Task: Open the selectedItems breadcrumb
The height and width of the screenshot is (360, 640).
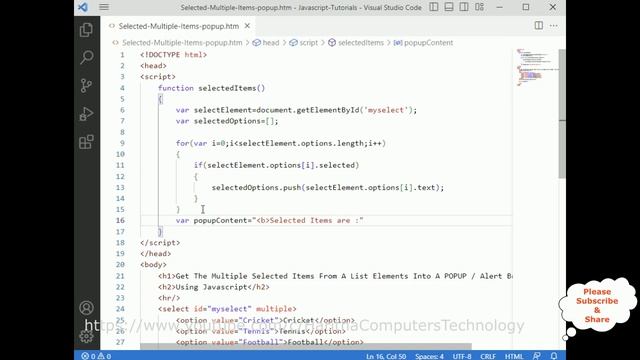Action: tap(361, 42)
